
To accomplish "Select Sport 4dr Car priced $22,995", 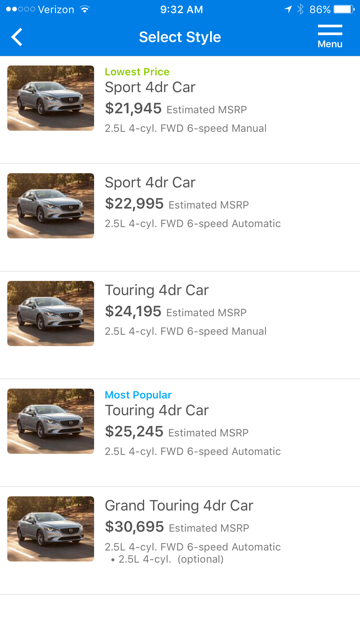I will pos(180,218).
